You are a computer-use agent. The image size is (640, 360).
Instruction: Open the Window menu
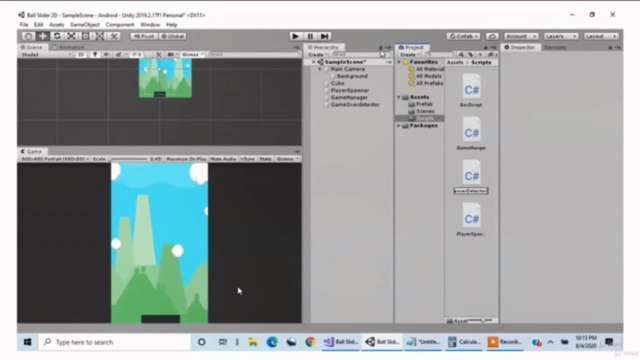tap(150, 24)
